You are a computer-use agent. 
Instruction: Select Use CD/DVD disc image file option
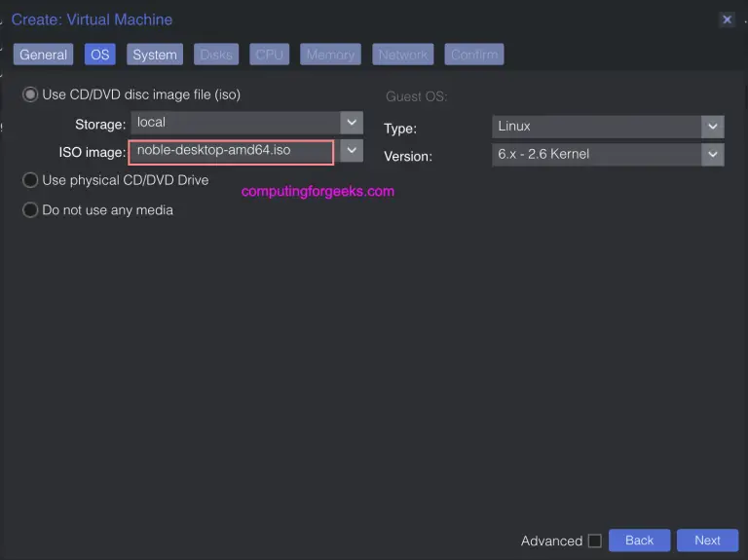tap(30, 95)
